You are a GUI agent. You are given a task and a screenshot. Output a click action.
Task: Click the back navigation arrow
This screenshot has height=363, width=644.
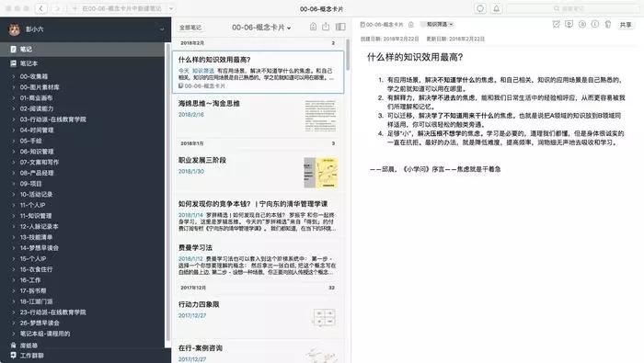[41, 8]
